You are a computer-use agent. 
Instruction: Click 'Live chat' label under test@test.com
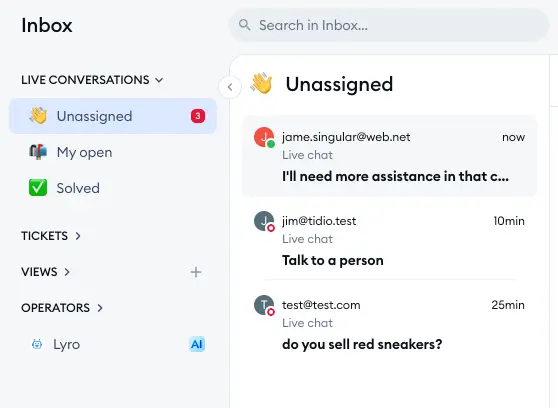tap(307, 323)
